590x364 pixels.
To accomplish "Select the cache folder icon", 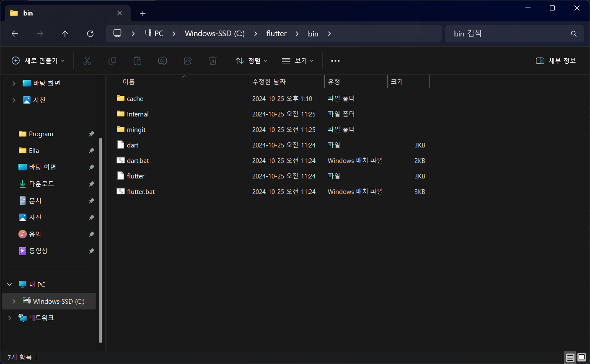I will [121, 98].
